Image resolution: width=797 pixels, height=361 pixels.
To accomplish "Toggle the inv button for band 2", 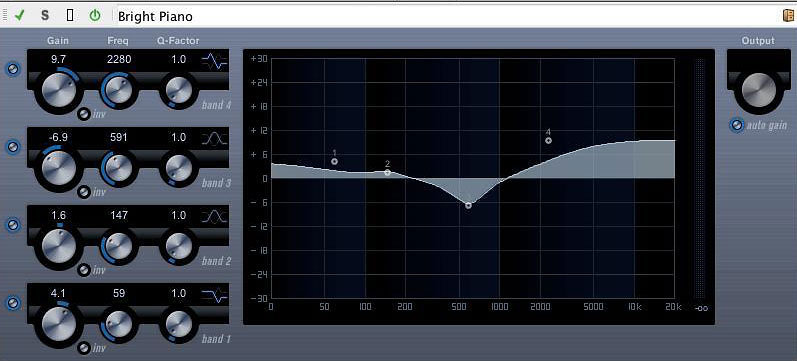I will [84, 270].
